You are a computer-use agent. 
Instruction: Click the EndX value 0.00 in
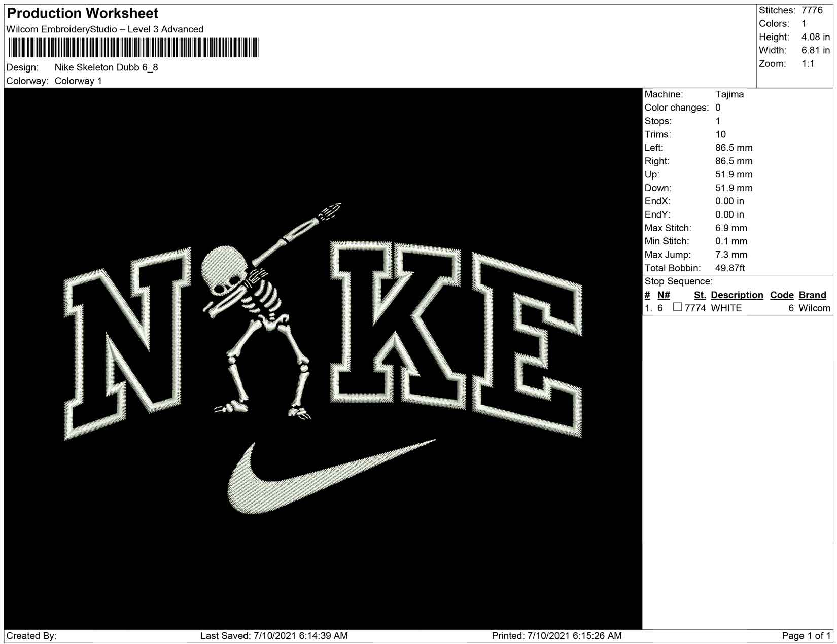[729, 201]
